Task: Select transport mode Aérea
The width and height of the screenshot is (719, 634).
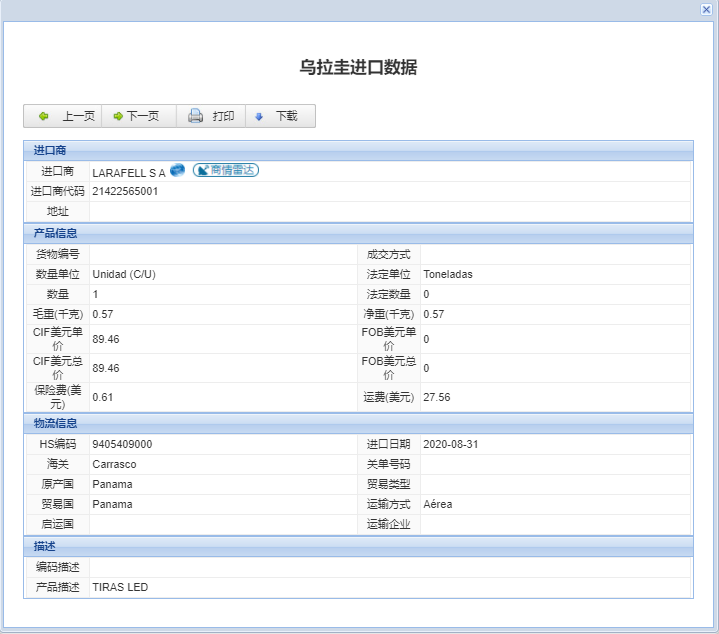Action: click(x=438, y=504)
